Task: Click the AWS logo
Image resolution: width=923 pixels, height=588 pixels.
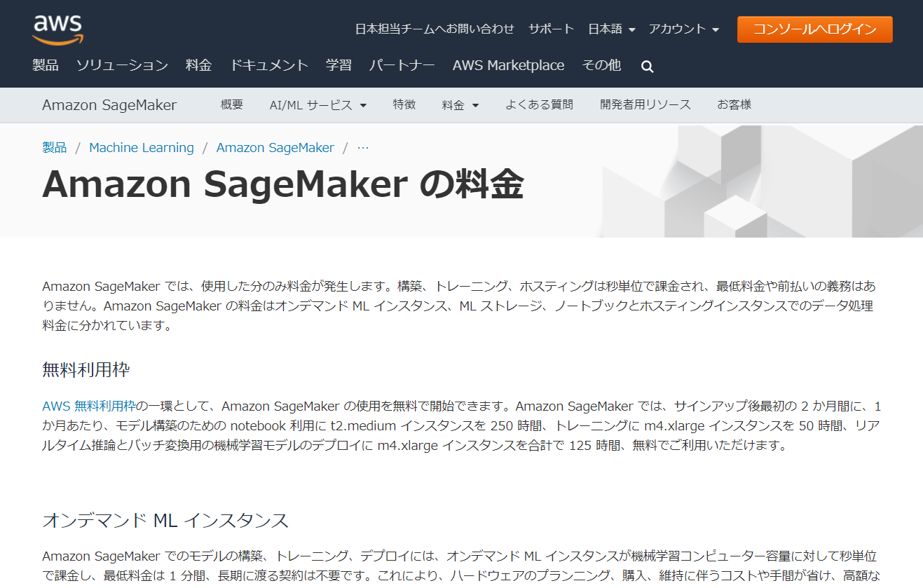Action: pyautogui.click(x=58, y=29)
